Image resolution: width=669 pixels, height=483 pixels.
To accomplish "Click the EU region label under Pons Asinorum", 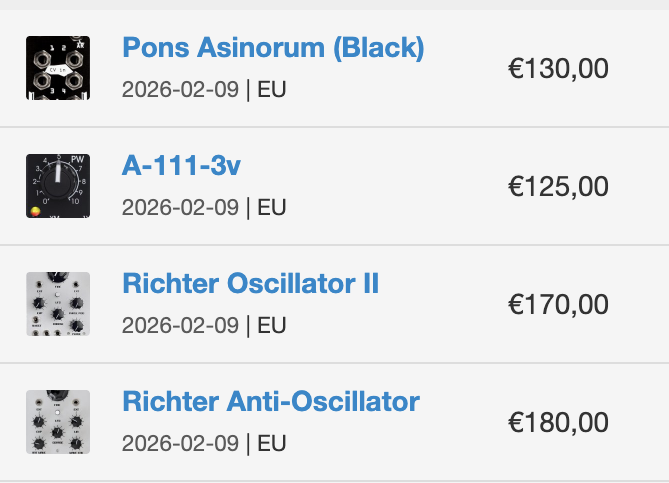I will click(x=272, y=89).
